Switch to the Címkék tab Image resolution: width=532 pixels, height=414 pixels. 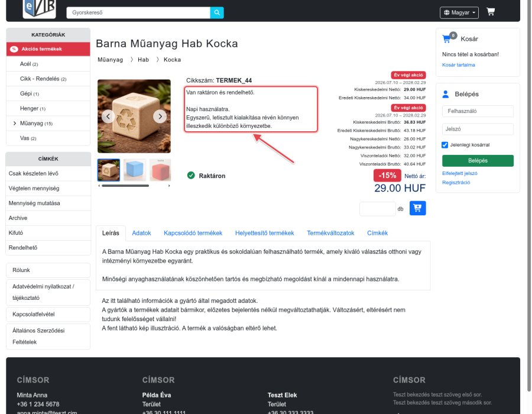(x=377, y=233)
